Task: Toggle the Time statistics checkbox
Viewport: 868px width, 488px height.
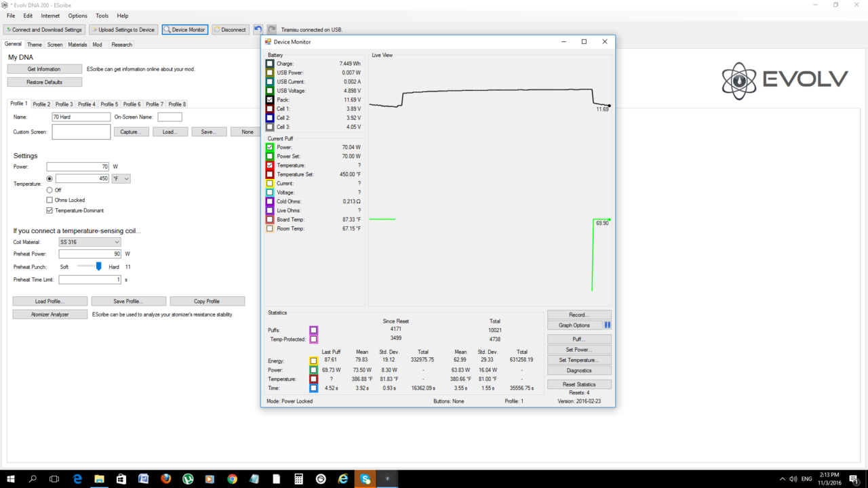Action: click(313, 388)
